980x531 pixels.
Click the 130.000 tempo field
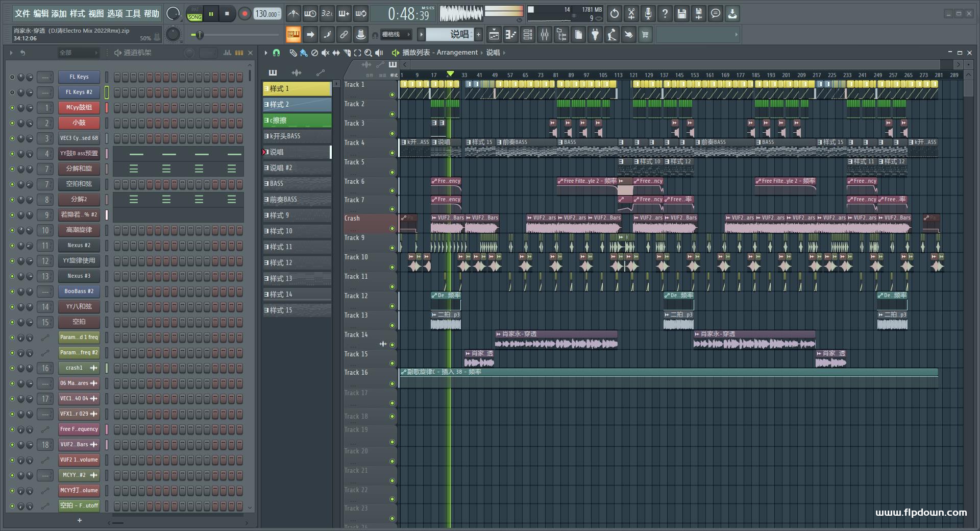[267, 14]
